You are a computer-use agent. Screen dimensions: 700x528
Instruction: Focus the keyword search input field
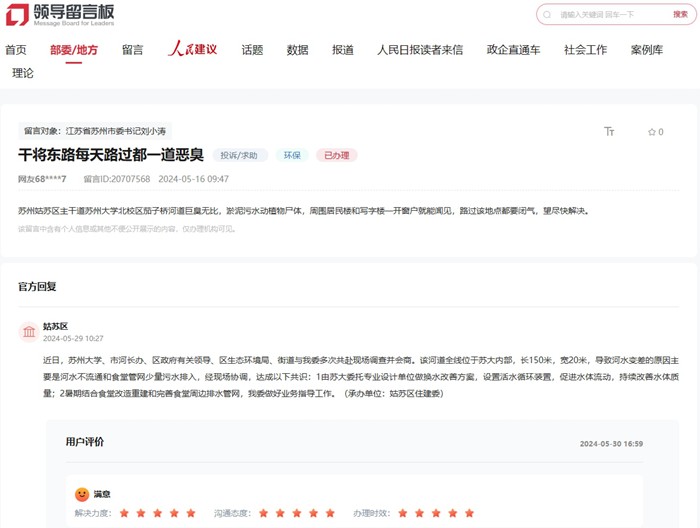pos(612,15)
